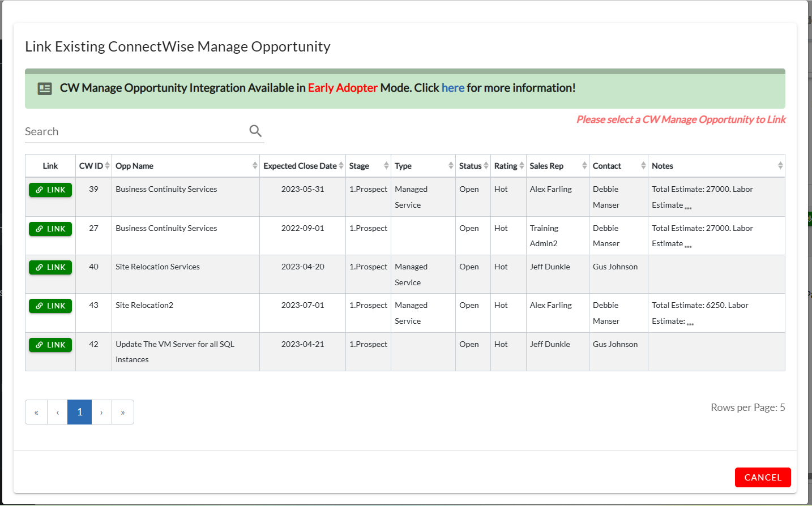Click the Link column header

(50, 166)
